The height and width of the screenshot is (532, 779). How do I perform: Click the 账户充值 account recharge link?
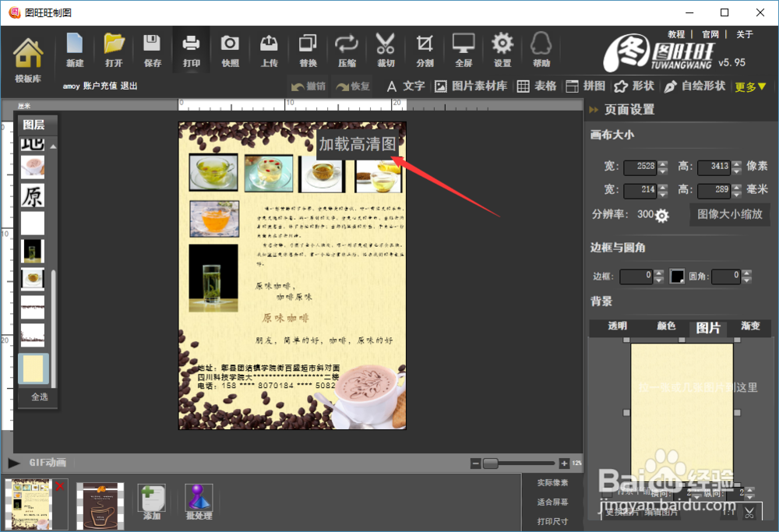pyautogui.click(x=100, y=86)
